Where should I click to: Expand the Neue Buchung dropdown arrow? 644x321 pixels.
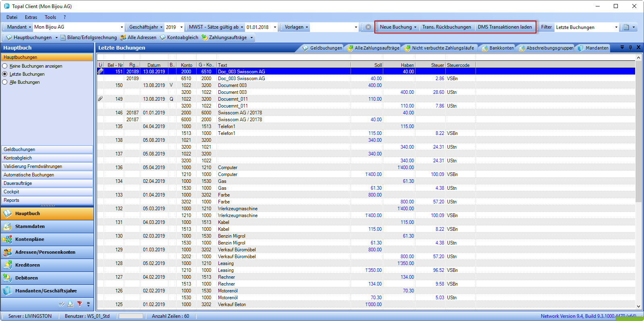click(x=415, y=27)
